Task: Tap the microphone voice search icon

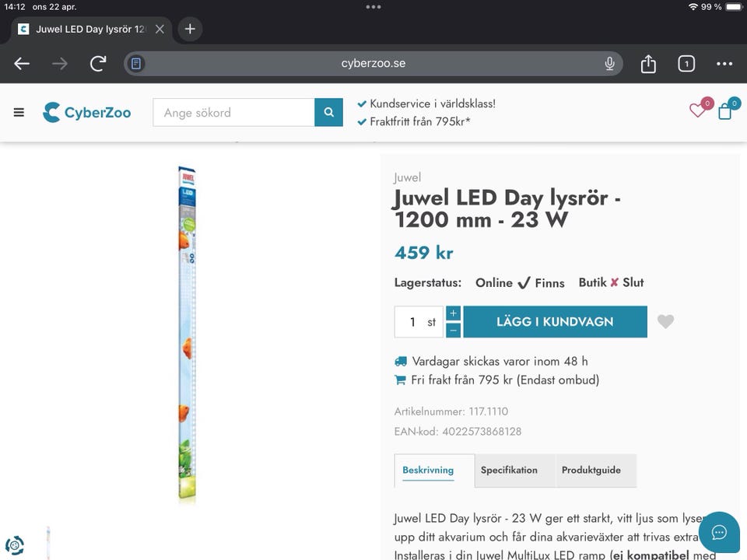Action: (x=610, y=64)
